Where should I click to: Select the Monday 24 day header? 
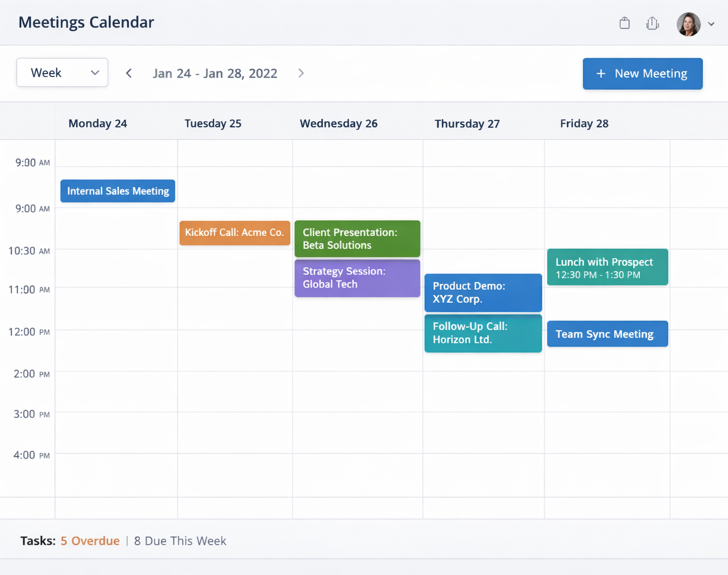97,123
